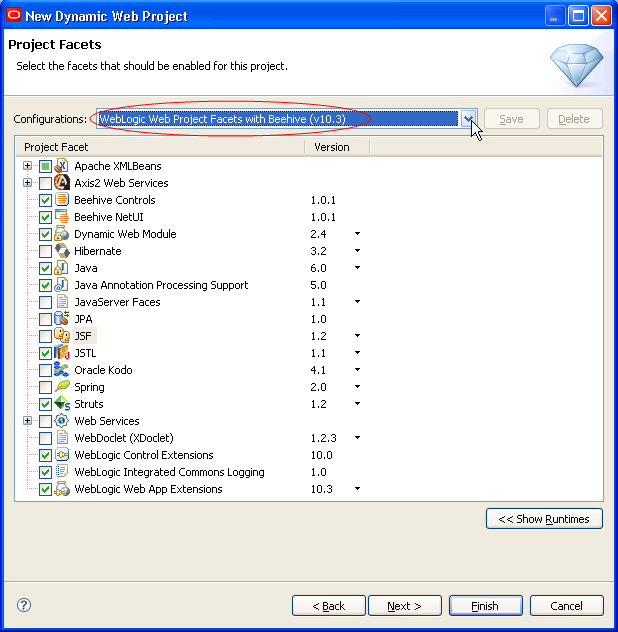
Task: Click the WebDoclet version value 1.2.3
Action: pyautogui.click(x=323, y=438)
